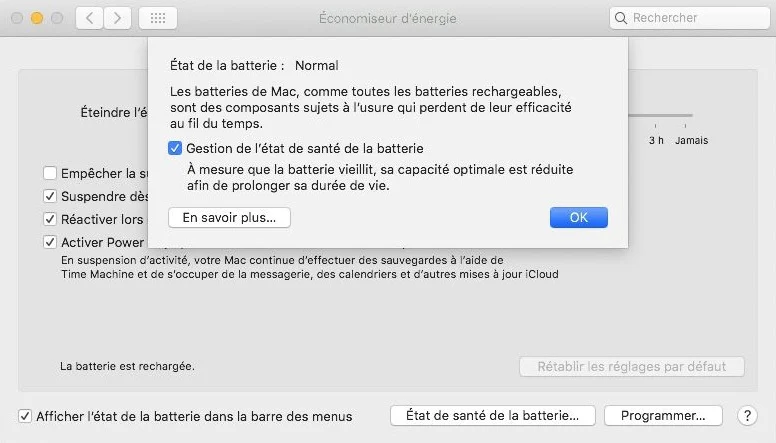776x443 pixels.
Task: Enable the Empêcher la suspension checkbox
Action: 49,173
